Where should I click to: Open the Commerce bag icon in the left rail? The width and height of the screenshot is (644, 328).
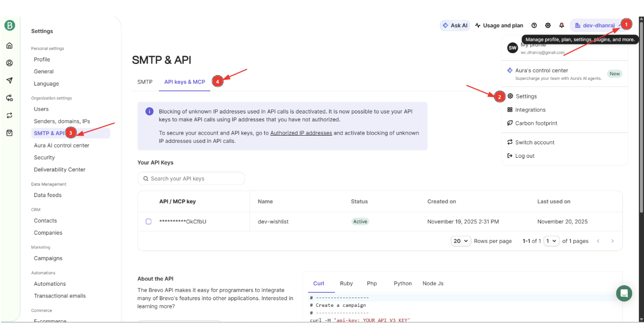tap(9, 133)
